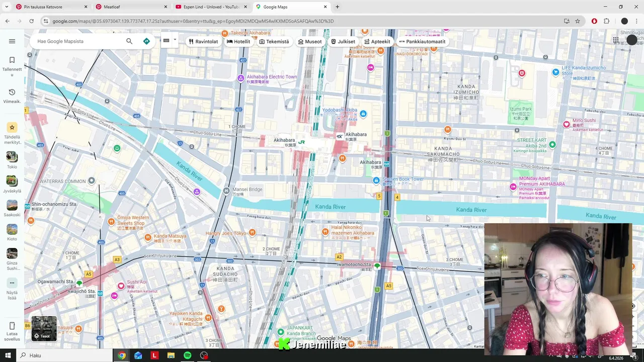The width and height of the screenshot is (644, 362).
Task: Click the keyboard input tools icon
Action: pos(166,41)
